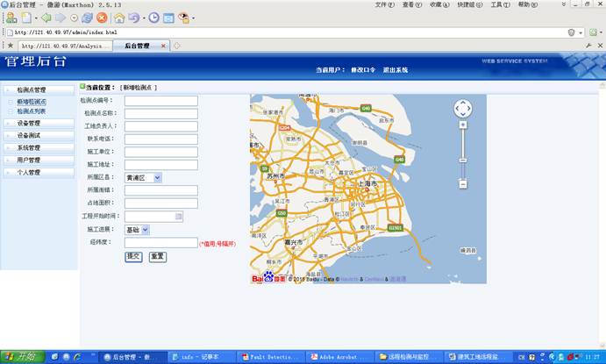
Task: Click the 退出系统 logout link
Action: click(x=396, y=69)
